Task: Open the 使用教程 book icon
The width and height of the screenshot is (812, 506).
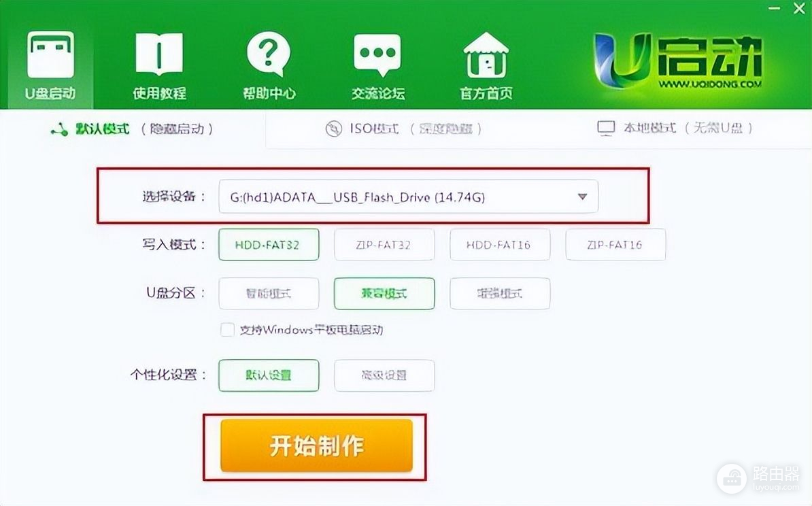Action: (x=159, y=54)
